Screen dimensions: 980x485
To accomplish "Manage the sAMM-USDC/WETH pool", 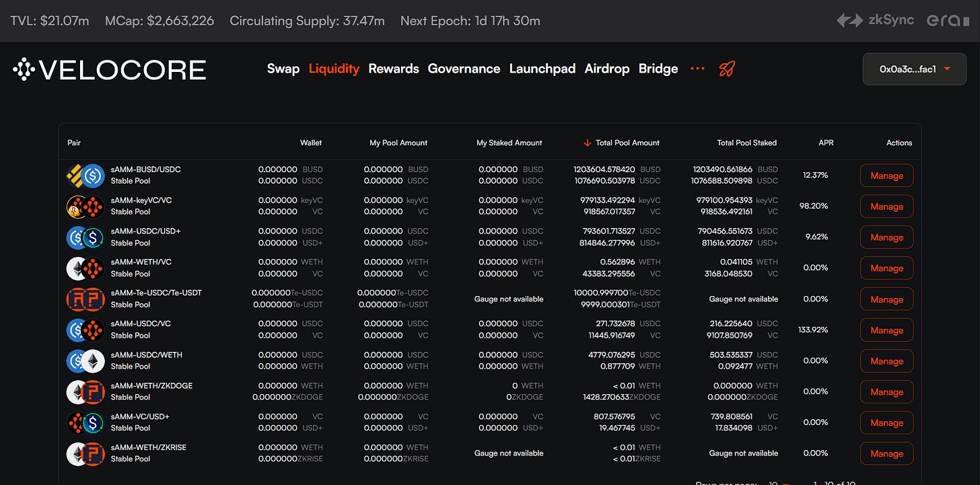I will pyautogui.click(x=886, y=361).
